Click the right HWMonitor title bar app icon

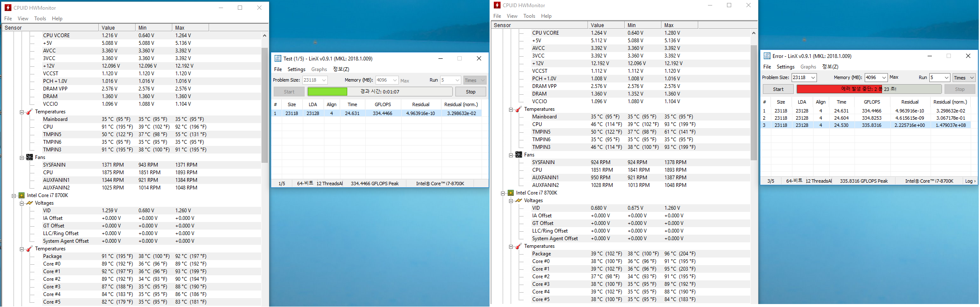coord(497,5)
